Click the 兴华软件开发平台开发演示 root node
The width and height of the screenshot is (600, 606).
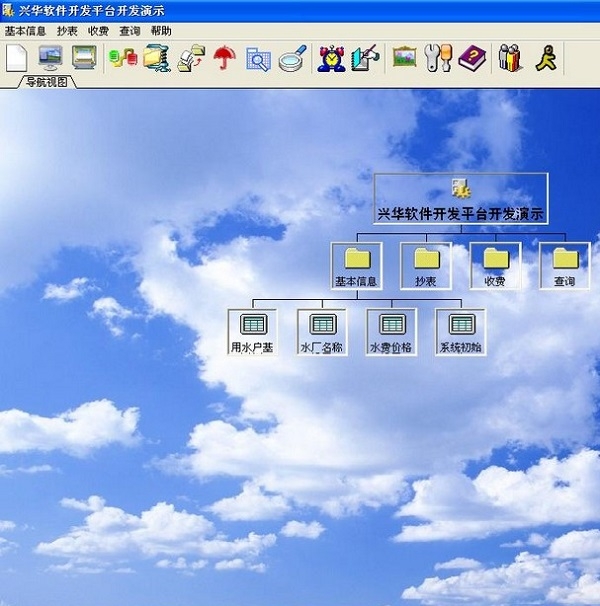coord(461,198)
